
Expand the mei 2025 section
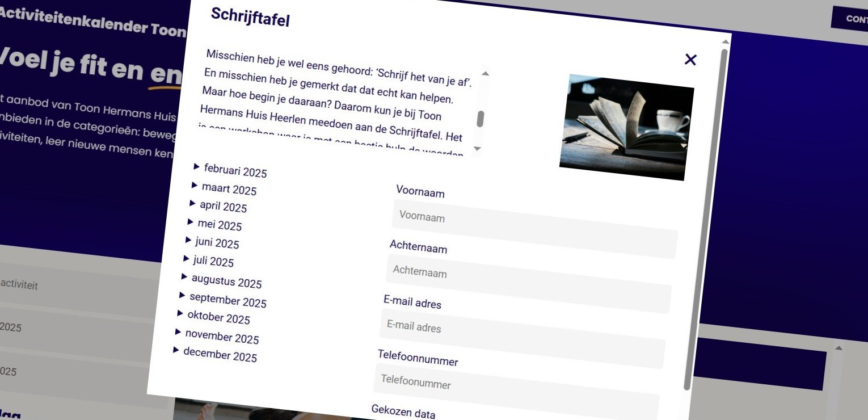tap(214, 225)
